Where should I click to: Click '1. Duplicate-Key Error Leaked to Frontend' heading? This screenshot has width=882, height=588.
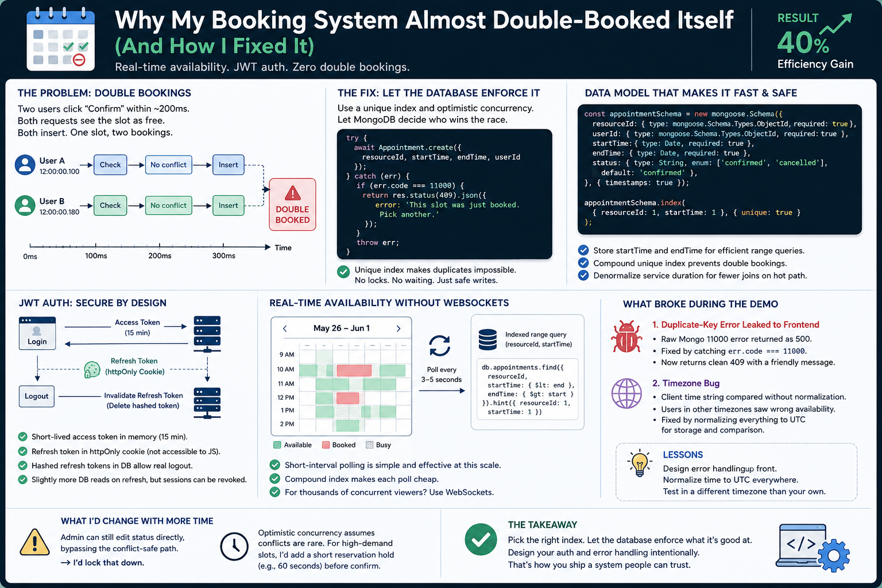(736, 324)
